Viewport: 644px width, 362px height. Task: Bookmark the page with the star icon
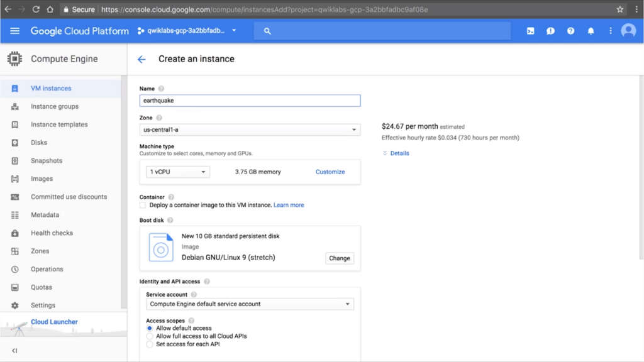(619, 9)
